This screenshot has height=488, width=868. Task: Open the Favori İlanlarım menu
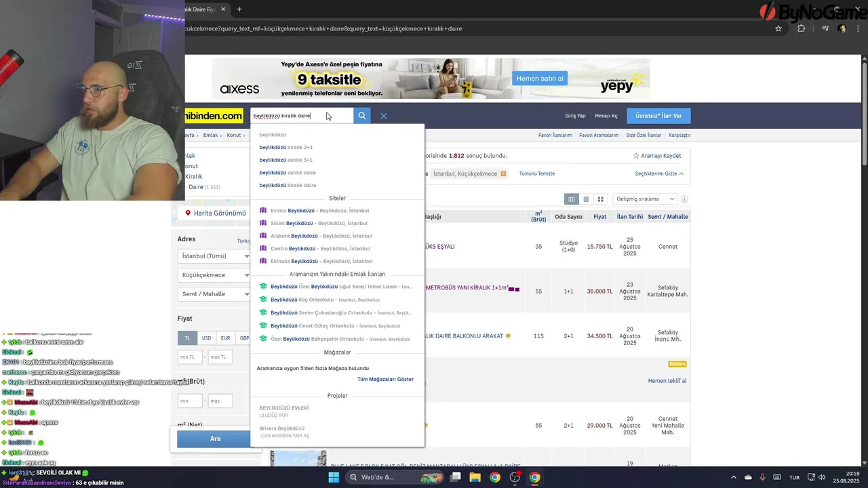click(555, 136)
